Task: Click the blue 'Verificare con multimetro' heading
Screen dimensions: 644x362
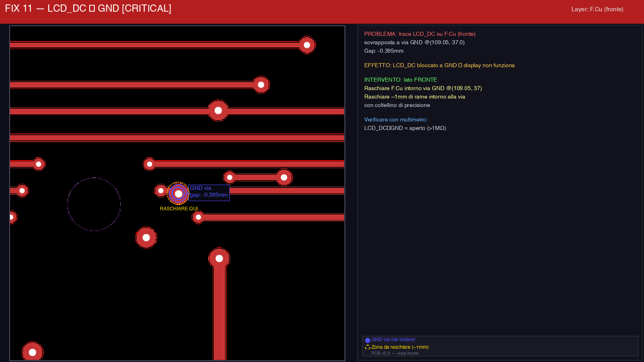Action: (x=396, y=120)
